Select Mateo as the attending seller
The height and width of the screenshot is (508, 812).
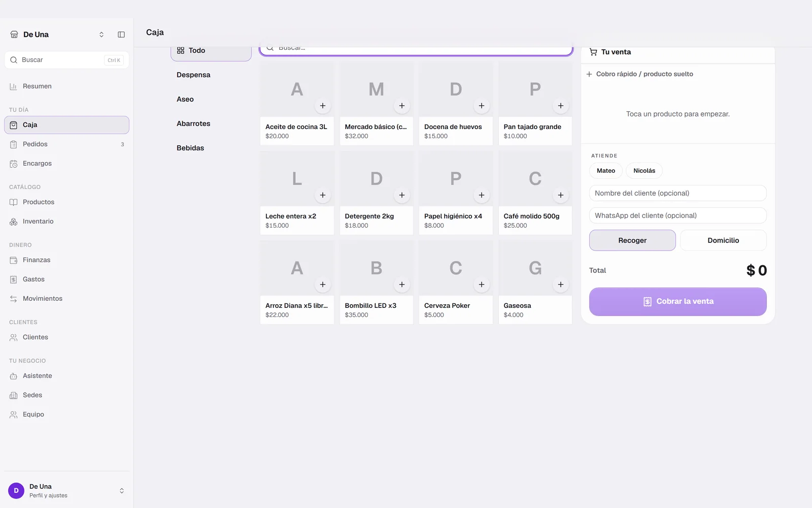[606, 171]
